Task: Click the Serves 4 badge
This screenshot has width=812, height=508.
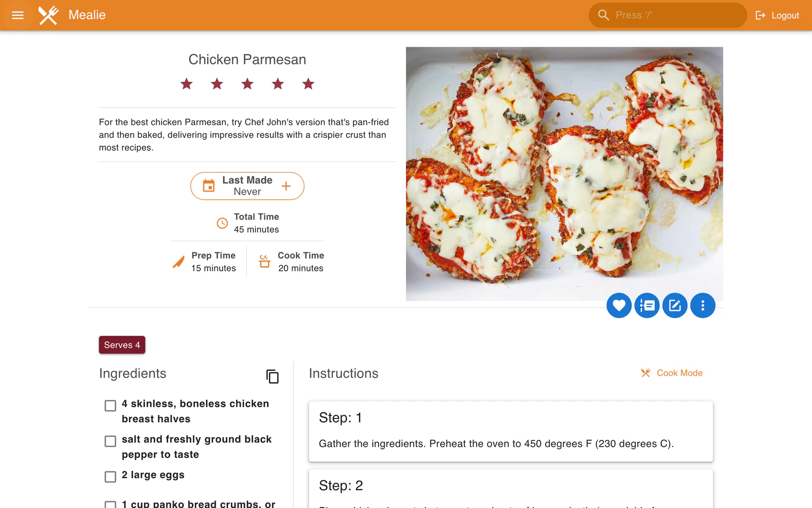Action: click(122, 345)
